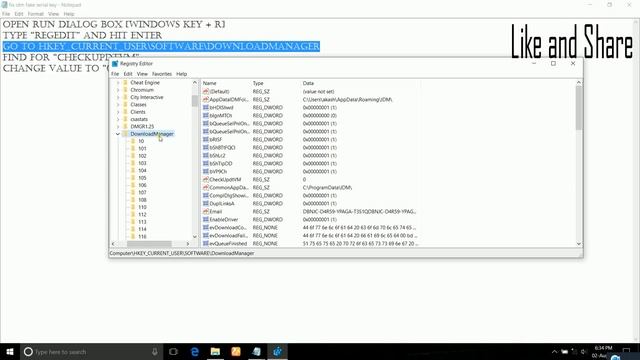Open Registry Editor View menu
Viewport: 640px width, 360px height.
[142, 74]
